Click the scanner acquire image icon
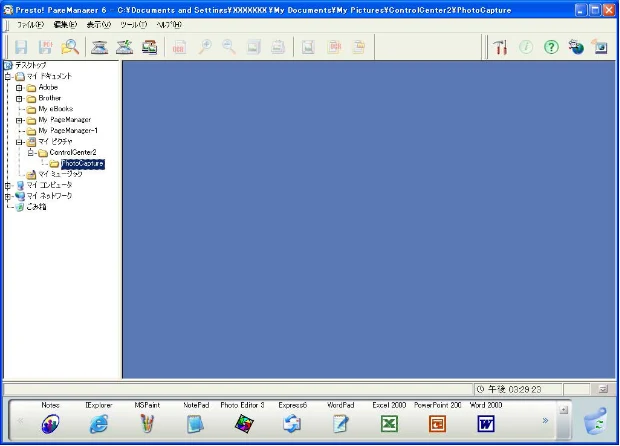Image resolution: width=620 pixels, height=446 pixels. coord(100,47)
